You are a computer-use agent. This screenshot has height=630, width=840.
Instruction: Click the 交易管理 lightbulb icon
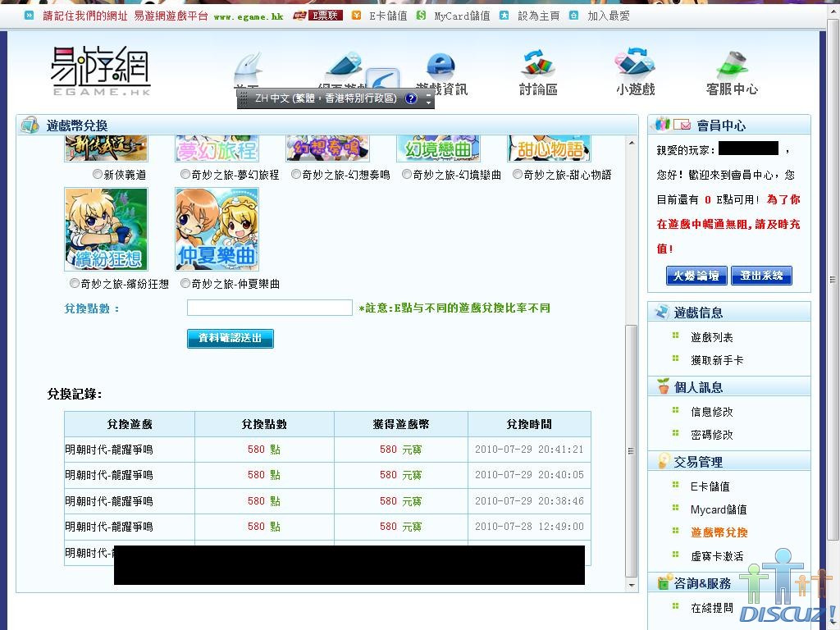click(663, 461)
